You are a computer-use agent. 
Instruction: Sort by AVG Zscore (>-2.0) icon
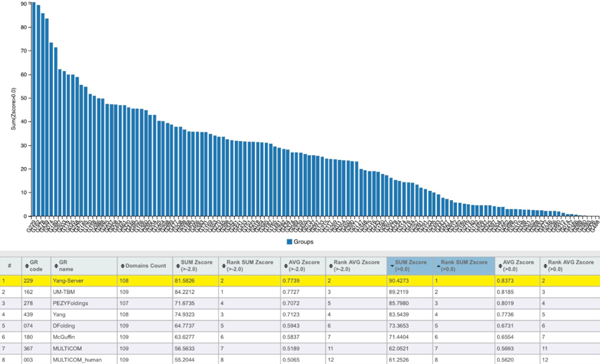click(285, 266)
